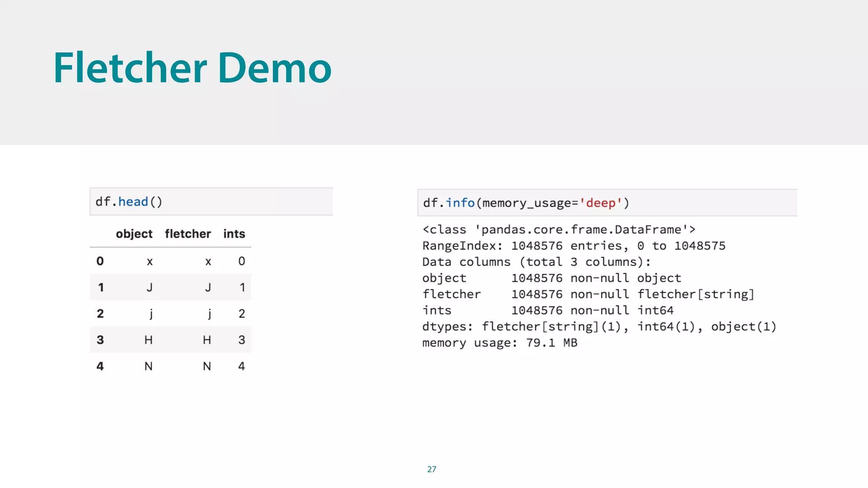Click the 'fletcher' column header

click(x=188, y=234)
